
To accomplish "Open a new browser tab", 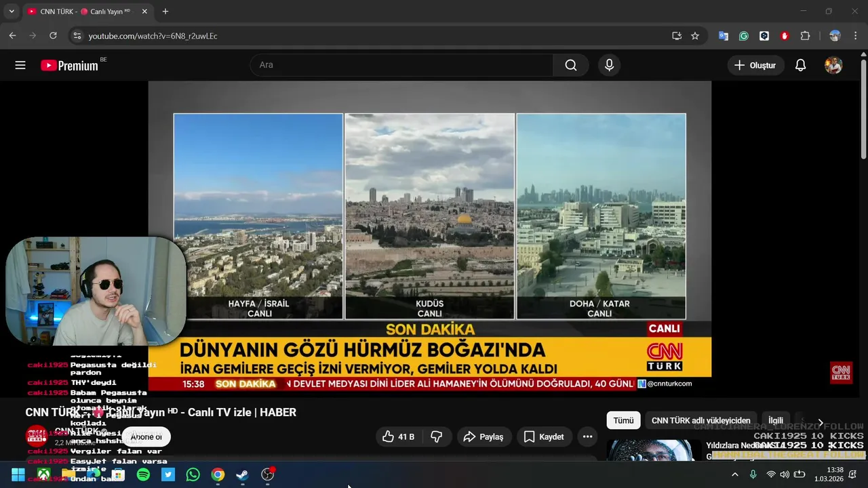I will point(165,12).
